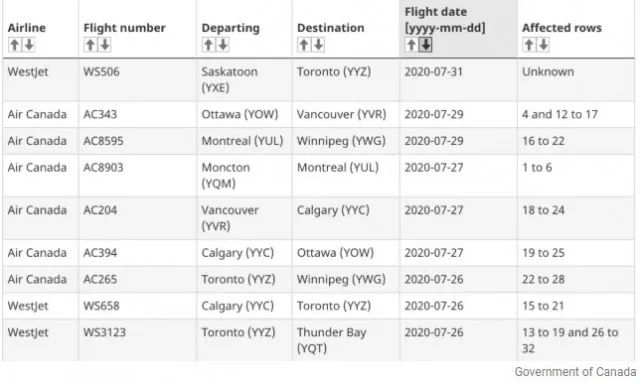Click the AC8595 Montreal to Winnipeg row
Screen dimensions: 640x383
318,141
